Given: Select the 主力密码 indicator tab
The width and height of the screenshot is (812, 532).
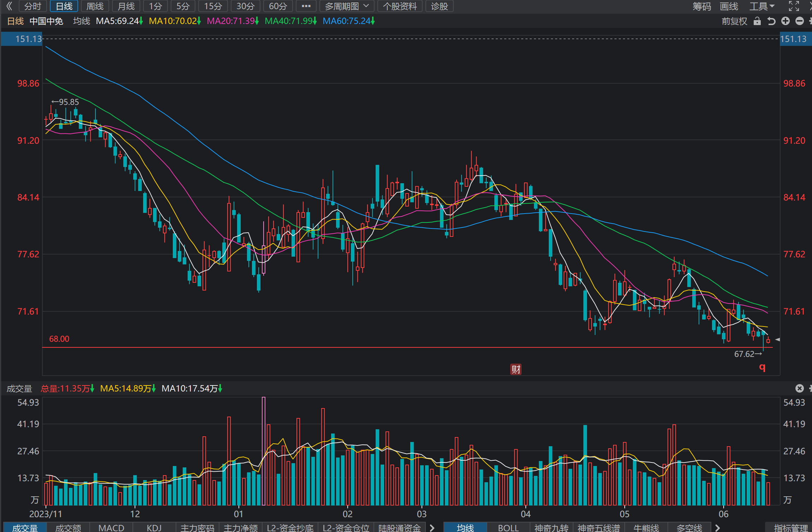Looking at the screenshot, I should tap(197, 527).
